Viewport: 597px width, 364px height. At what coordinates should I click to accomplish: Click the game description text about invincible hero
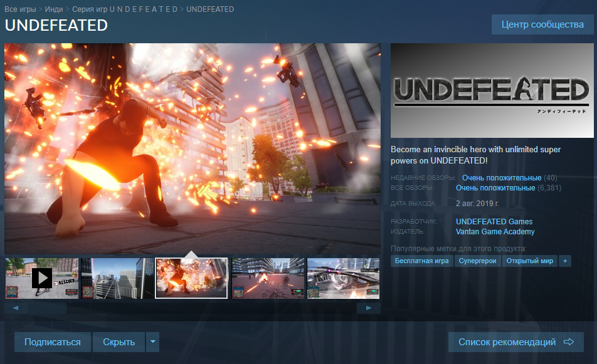(475, 155)
